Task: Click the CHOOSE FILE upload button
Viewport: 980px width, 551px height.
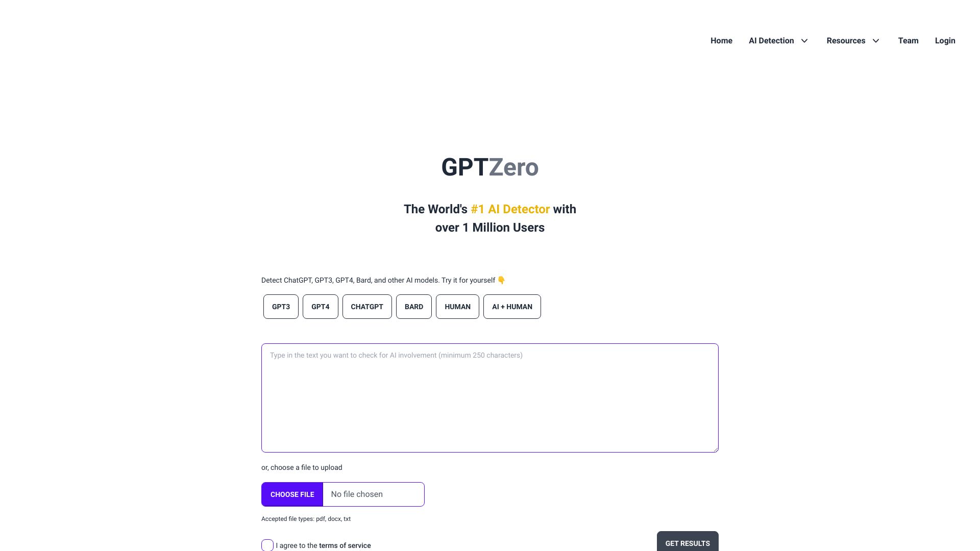Action: point(291,493)
